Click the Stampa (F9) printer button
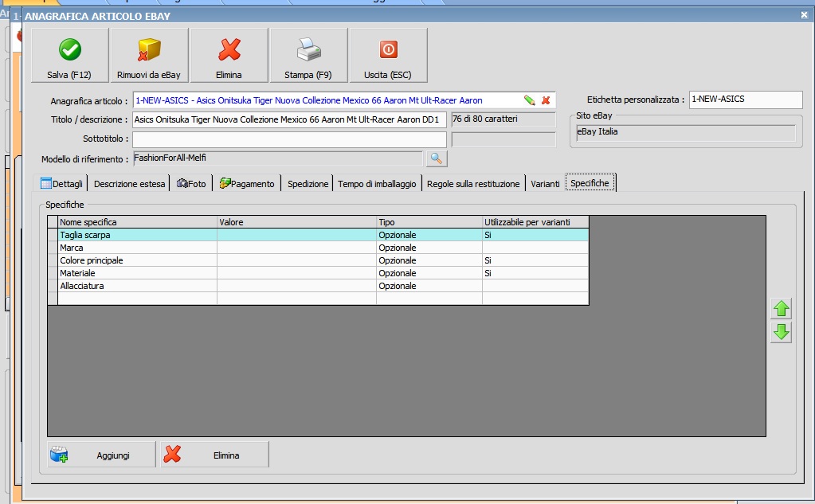Viewport: 815px width, 504px height. coord(309,55)
